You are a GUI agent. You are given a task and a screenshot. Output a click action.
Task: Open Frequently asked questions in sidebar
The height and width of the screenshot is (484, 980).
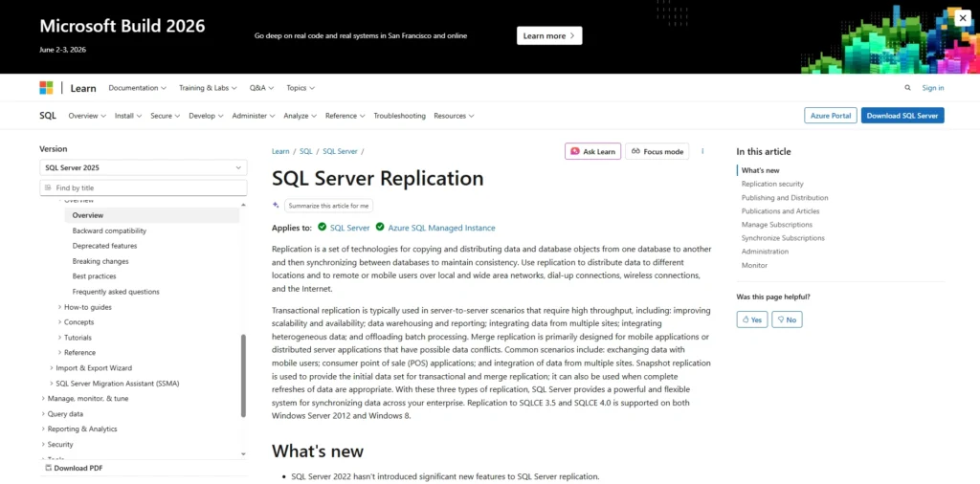pyautogui.click(x=116, y=292)
